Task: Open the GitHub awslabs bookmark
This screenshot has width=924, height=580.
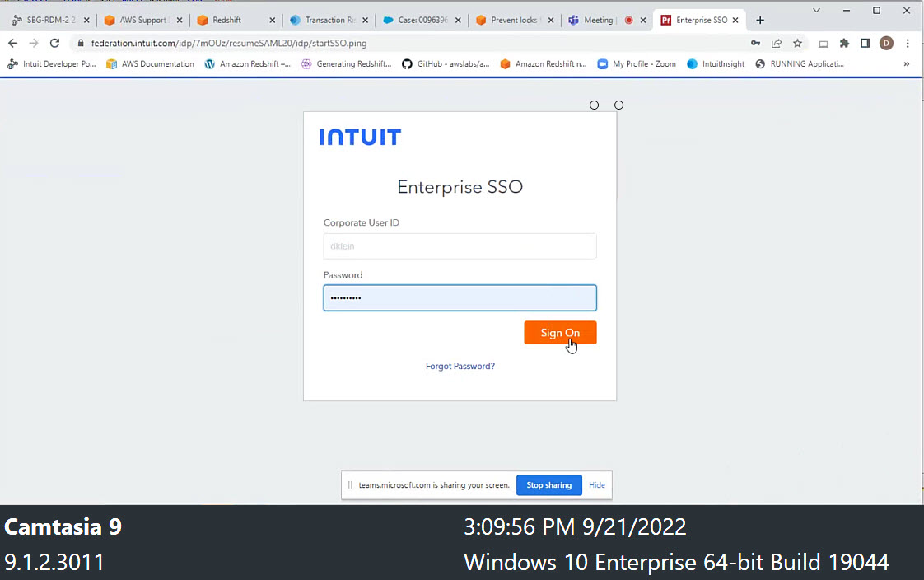Action: [446, 63]
